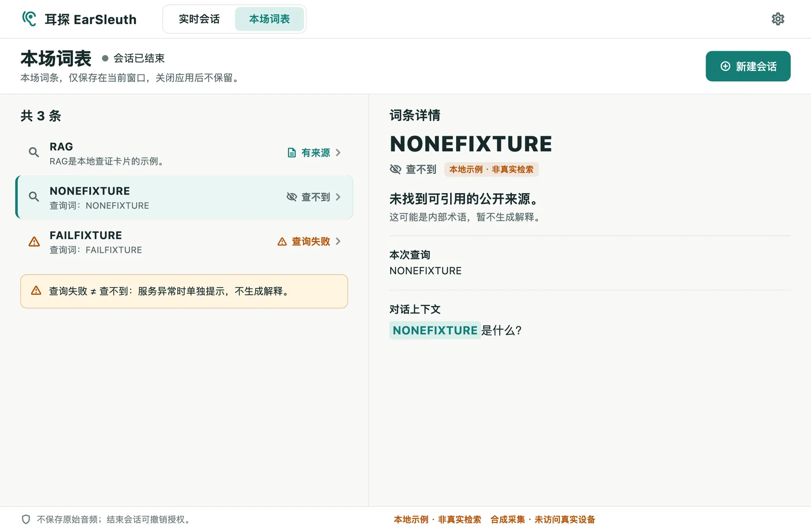Click the EarSleuth ear logo icon

(29, 19)
